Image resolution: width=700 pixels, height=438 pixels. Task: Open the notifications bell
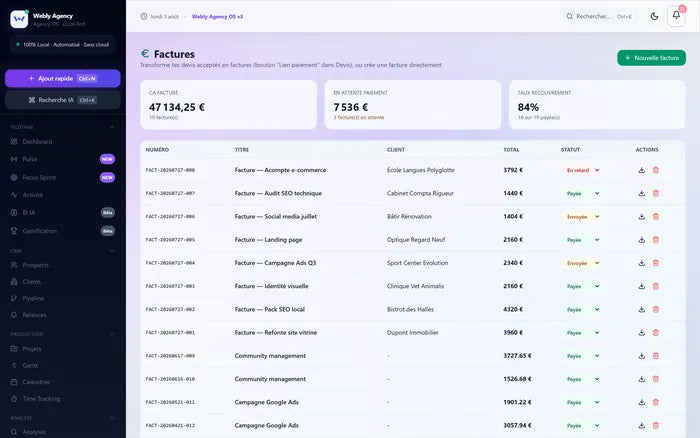click(x=676, y=16)
